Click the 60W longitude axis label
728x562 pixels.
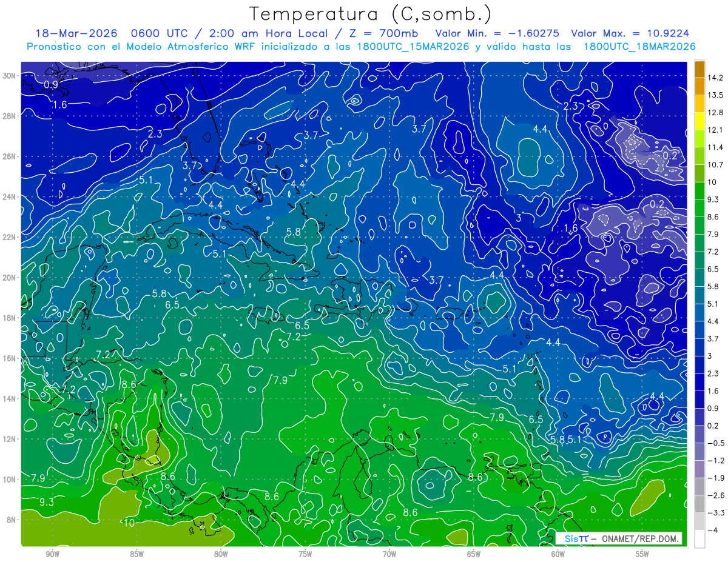558,554
